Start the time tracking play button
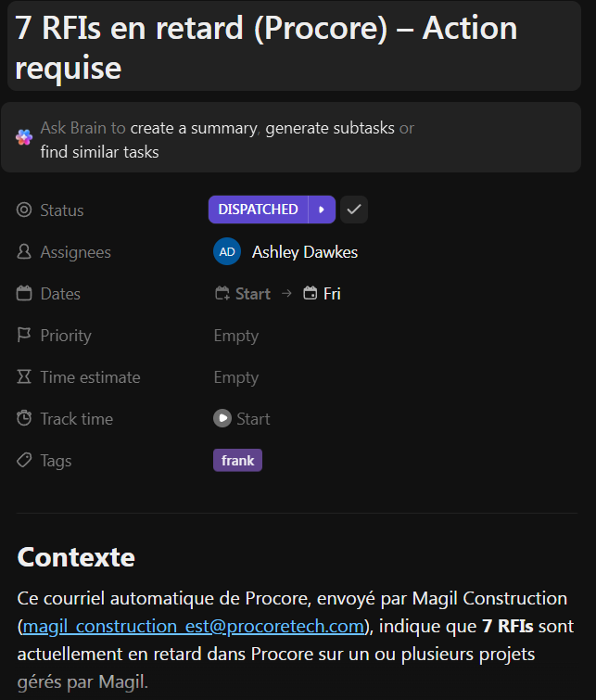Image resolution: width=596 pixels, height=700 pixels. pos(222,419)
